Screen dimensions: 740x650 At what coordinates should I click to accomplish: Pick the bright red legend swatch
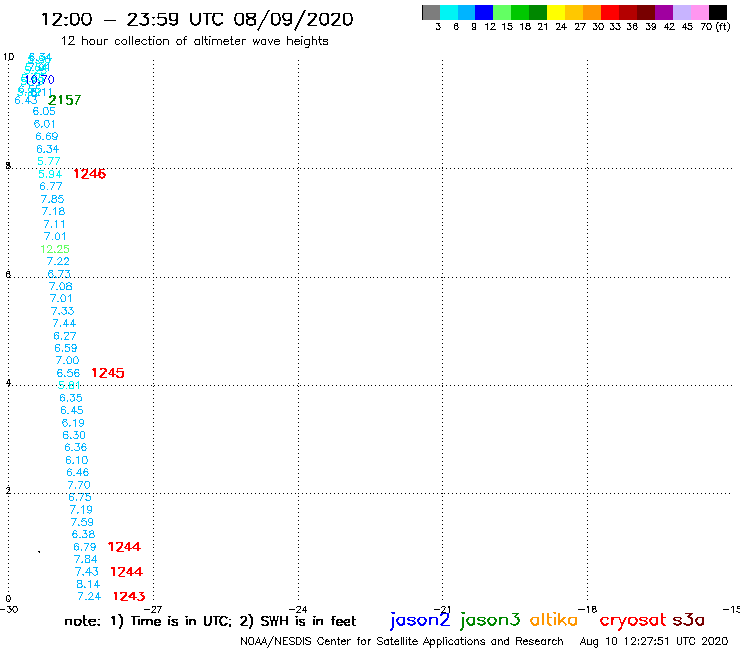coord(610,12)
